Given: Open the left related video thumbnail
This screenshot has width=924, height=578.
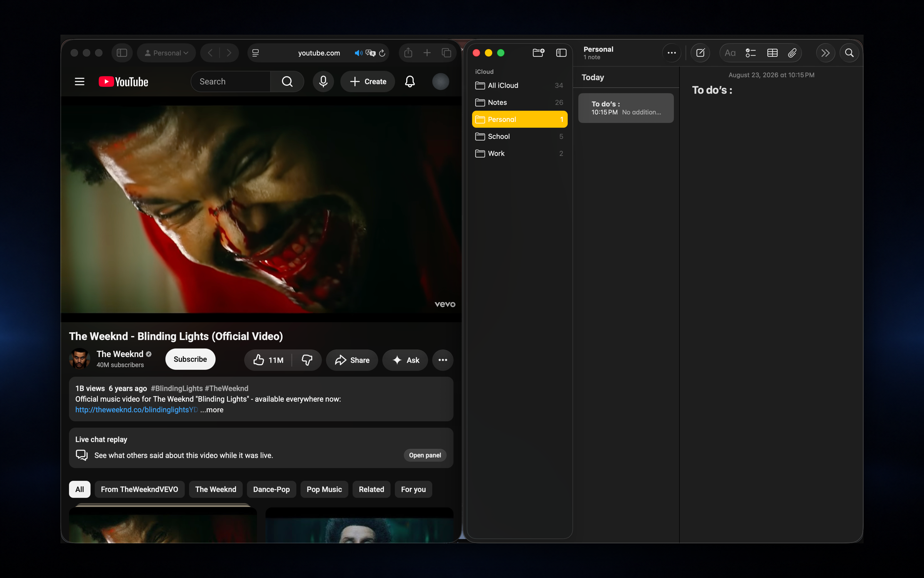Looking at the screenshot, I should (163, 525).
